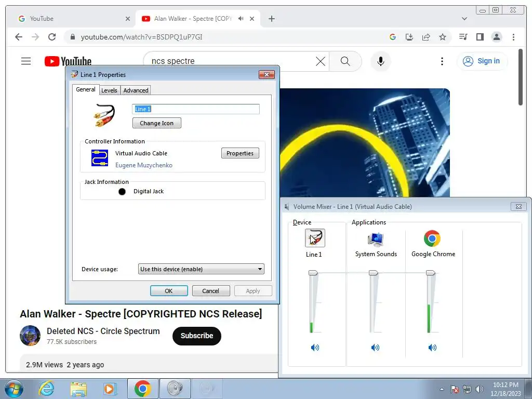Click the Google icon in address bar
Viewport: 532px width, 399px height.
click(x=393, y=37)
